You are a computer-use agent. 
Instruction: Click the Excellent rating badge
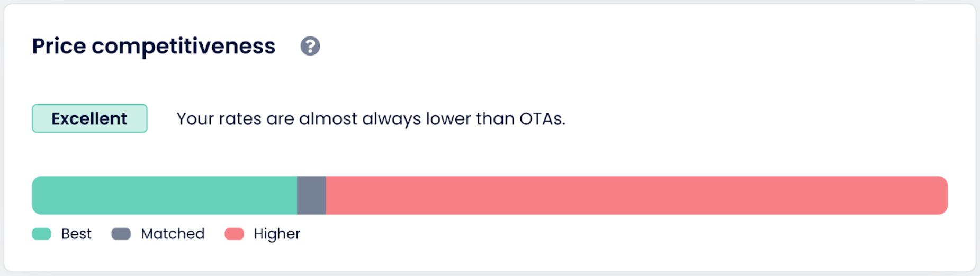pos(89,118)
